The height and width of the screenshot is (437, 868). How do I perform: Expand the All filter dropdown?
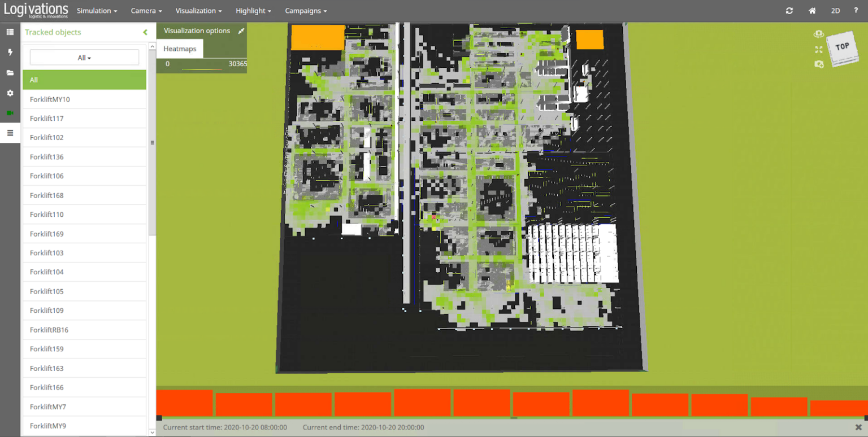click(84, 58)
